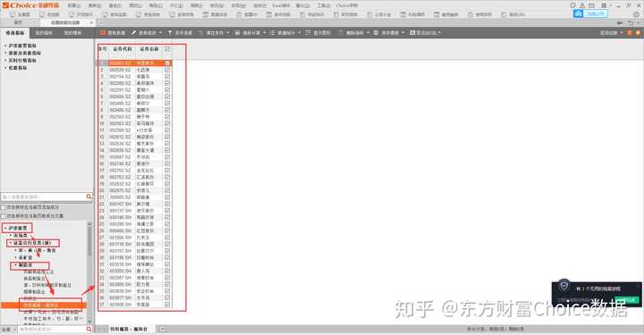The height and width of the screenshot is (335, 644).
Task: Open the parameter edit dropdown arrow
Action: pos(161,32)
